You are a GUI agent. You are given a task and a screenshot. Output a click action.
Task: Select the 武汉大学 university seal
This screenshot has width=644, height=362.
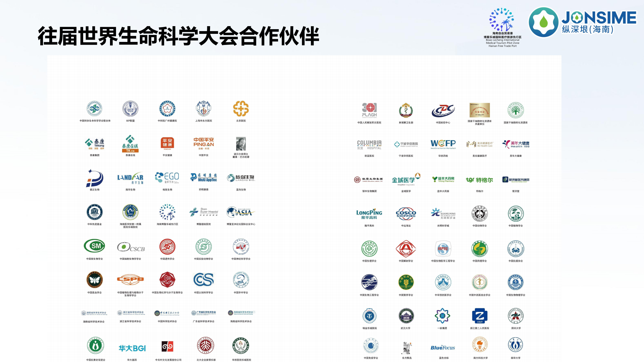point(407,316)
